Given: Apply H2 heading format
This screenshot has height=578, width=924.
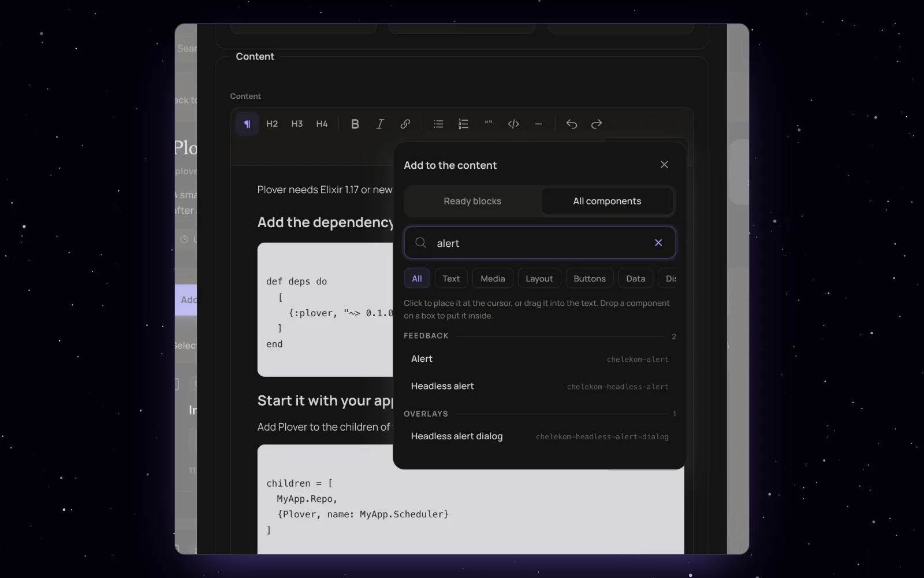Looking at the screenshot, I should (x=272, y=124).
